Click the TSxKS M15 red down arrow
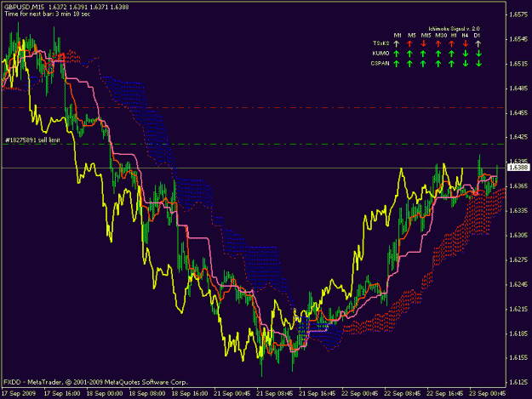 click(423, 43)
